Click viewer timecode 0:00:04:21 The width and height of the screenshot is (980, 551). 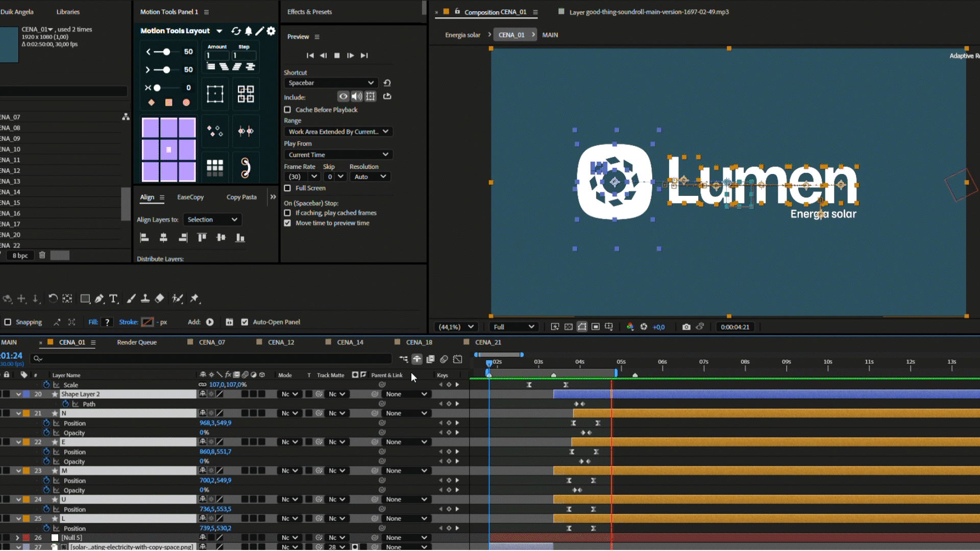[x=734, y=327]
